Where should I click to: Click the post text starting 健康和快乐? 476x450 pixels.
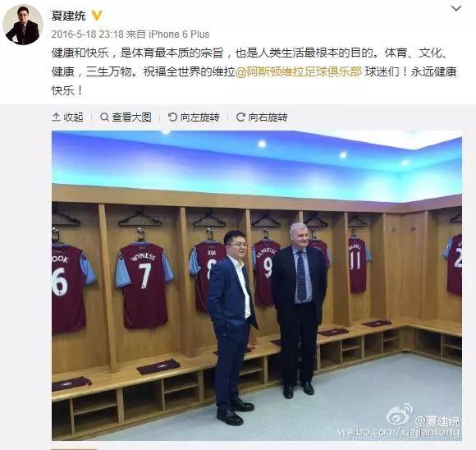coord(254,72)
